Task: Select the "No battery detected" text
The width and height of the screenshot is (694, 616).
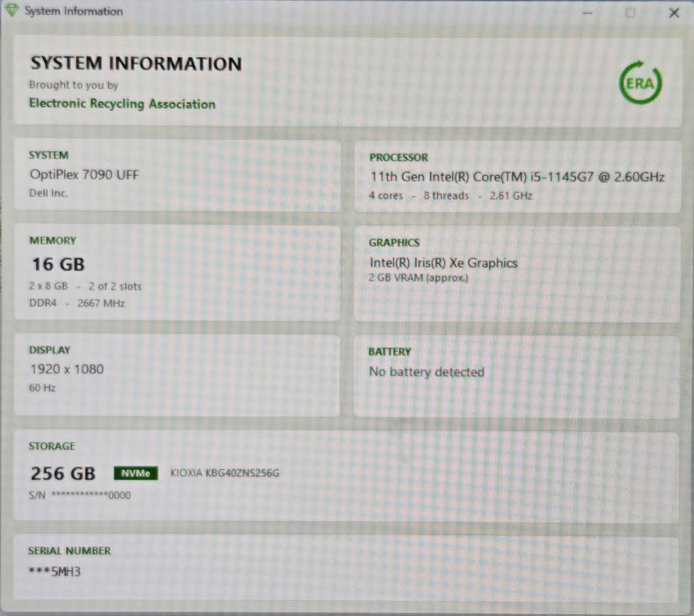Action: pos(427,371)
